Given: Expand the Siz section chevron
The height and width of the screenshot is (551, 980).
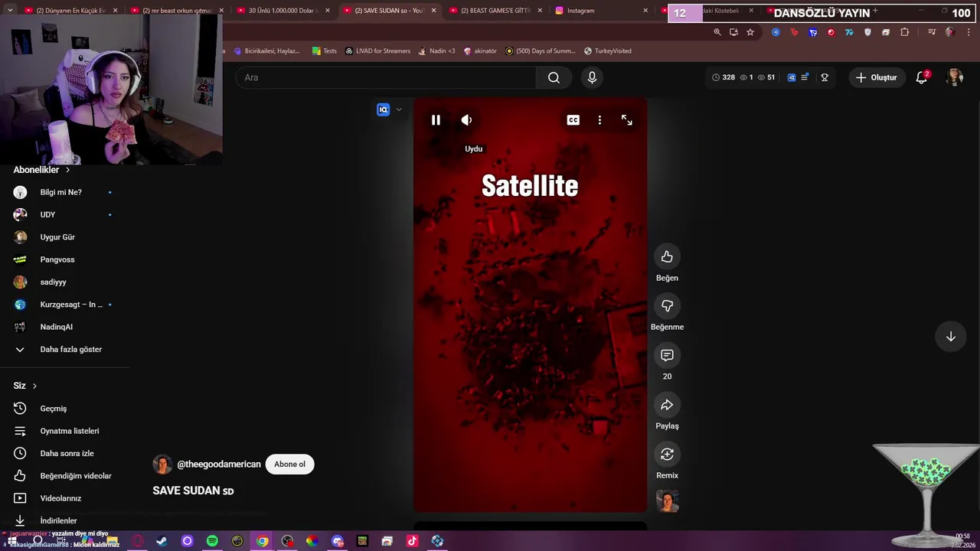Looking at the screenshot, I should click(x=34, y=386).
